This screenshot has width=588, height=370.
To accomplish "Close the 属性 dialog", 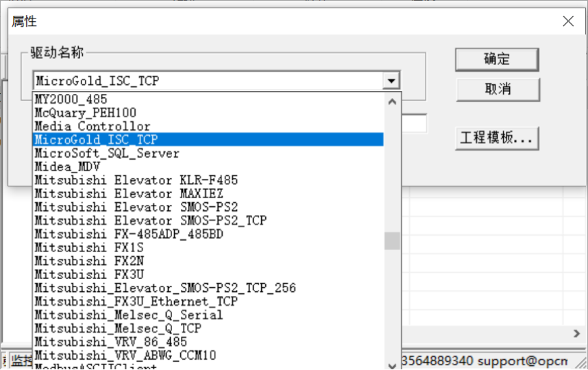I will coord(568,21).
